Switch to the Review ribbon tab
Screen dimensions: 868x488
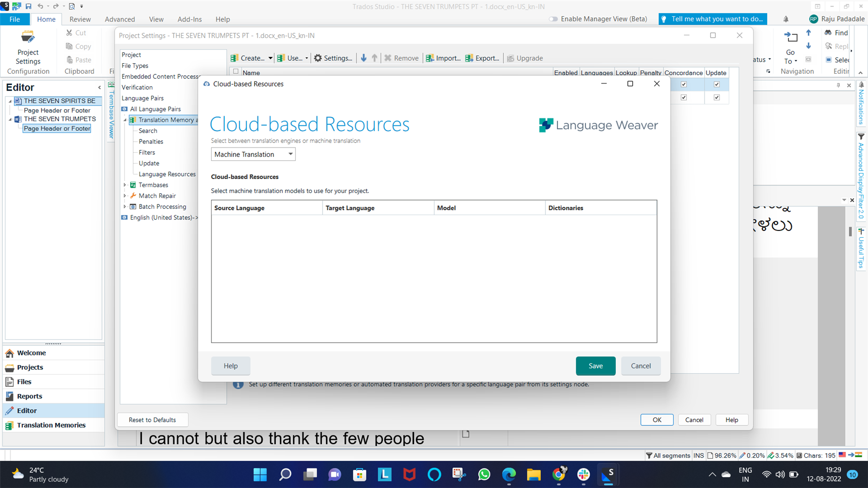click(80, 19)
